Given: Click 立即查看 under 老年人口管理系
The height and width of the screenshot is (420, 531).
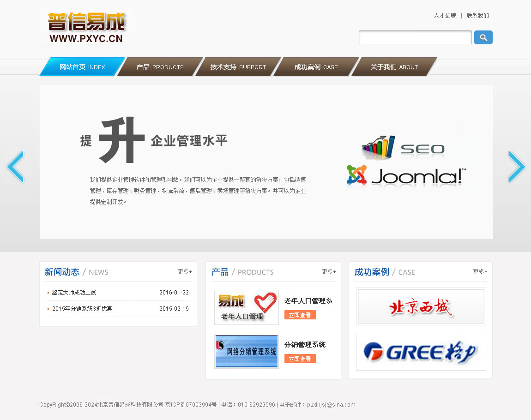Looking at the screenshot, I should [x=300, y=315].
